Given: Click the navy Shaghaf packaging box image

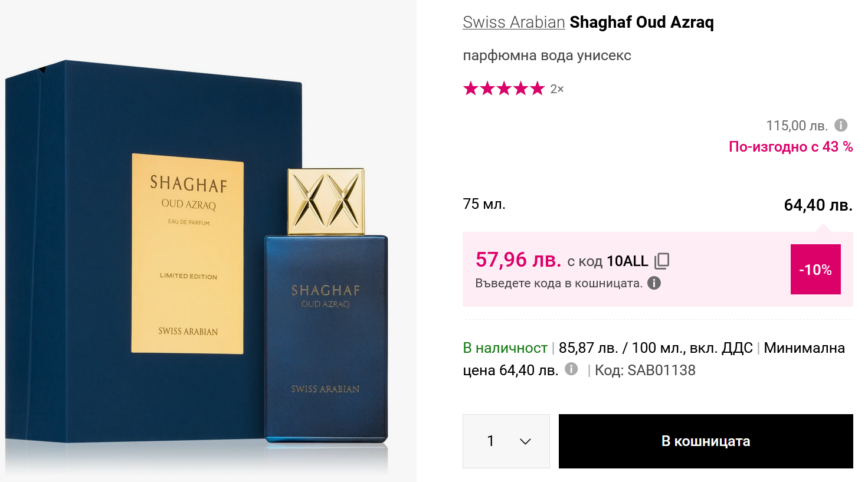Looking at the screenshot, I should click(x=155, y=252).
